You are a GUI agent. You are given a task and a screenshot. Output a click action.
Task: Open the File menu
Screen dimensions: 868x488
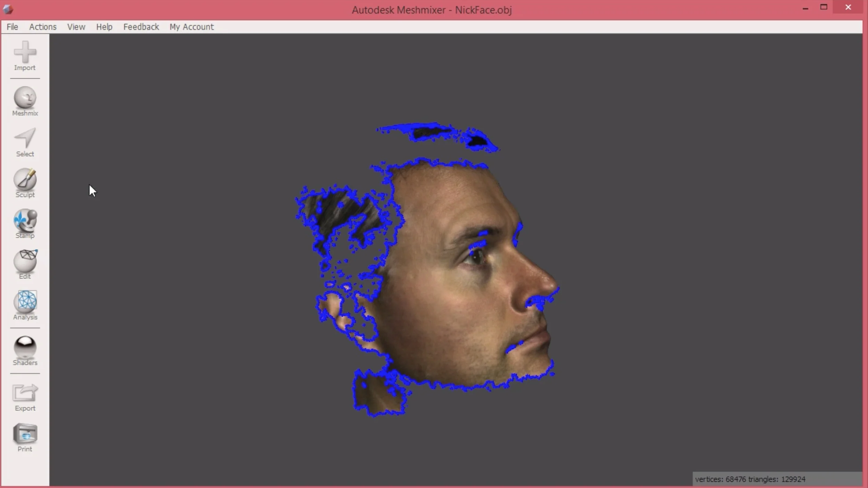click(x=12, y=27)
